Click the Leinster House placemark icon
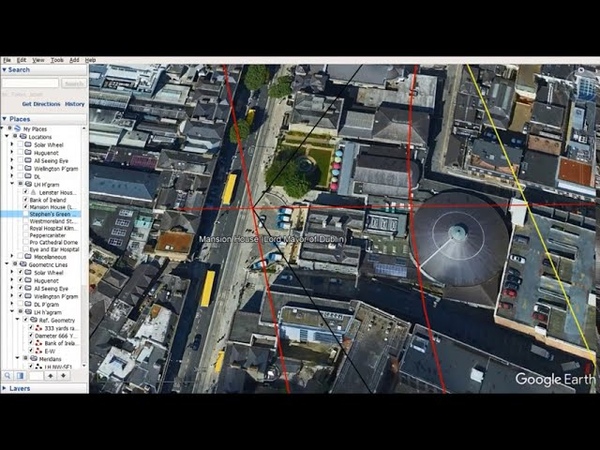Image resolution: width=600 pixels, height=450 pixels. tap(33, 192)
